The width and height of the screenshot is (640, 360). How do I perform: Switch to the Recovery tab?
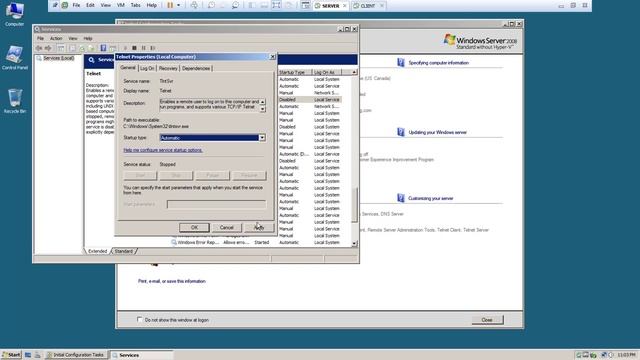point(168,69)
